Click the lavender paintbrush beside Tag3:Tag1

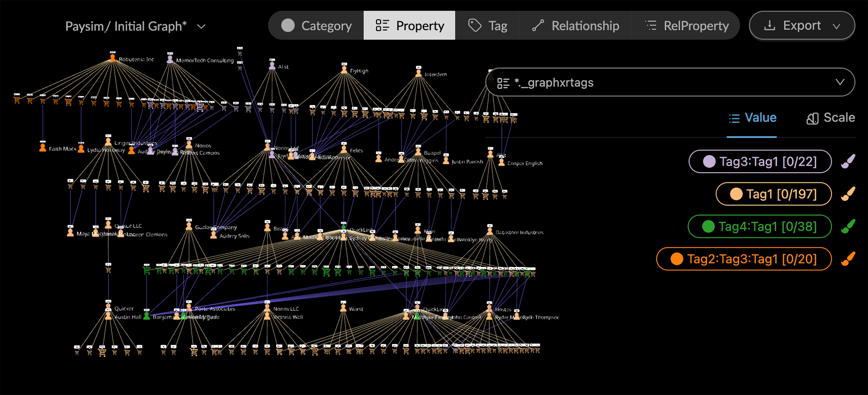tap(848, 162)
